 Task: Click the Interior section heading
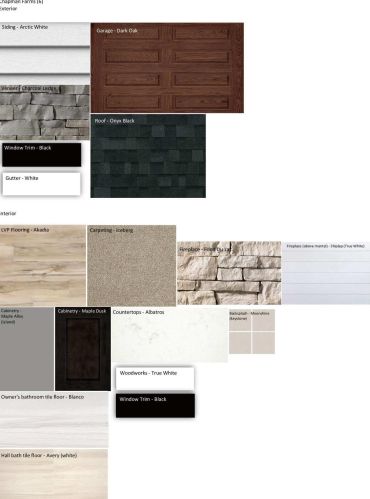pyautogui.click(x=8, y=213)
